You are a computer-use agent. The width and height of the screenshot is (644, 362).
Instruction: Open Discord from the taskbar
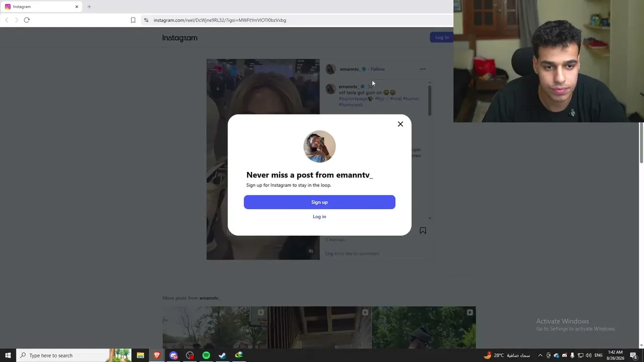(x=174, y=355)
